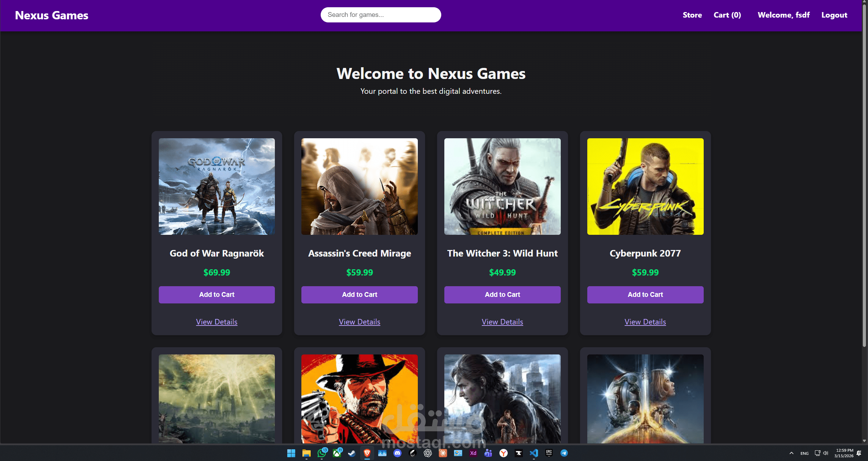Launch Discord from the taskbar

tap(397, 453)
